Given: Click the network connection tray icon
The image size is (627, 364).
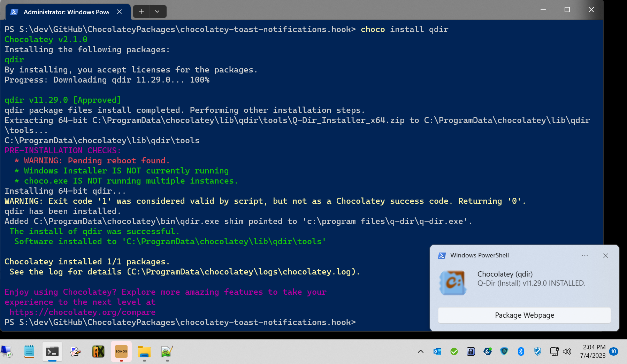Looking at the screenshot, I should (554, 351).
